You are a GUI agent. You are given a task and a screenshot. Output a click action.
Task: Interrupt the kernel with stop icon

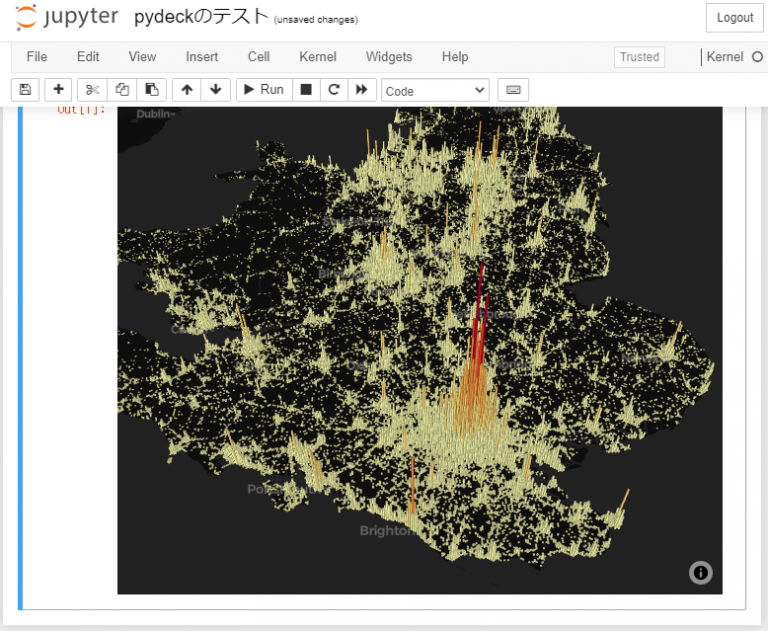tap(306, 90)
